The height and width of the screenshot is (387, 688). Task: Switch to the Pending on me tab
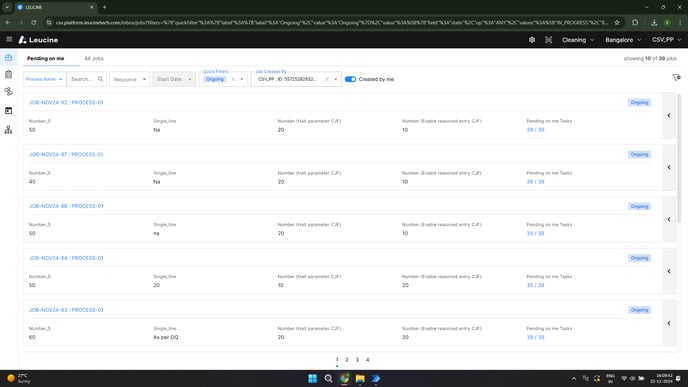click(46, 58)
